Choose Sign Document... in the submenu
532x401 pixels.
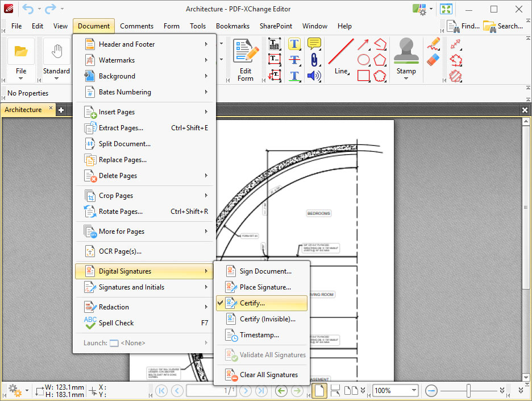[261, 271]
